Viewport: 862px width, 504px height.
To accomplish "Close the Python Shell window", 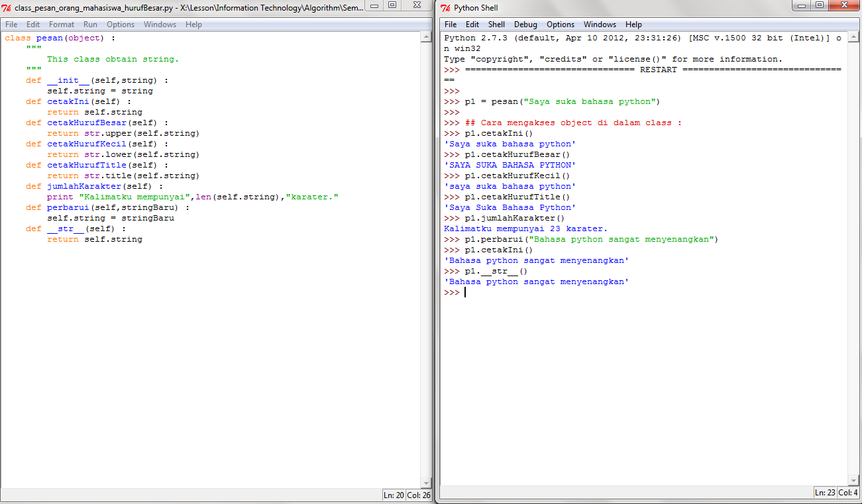I will pyautogui.click(x=844, y=5).
